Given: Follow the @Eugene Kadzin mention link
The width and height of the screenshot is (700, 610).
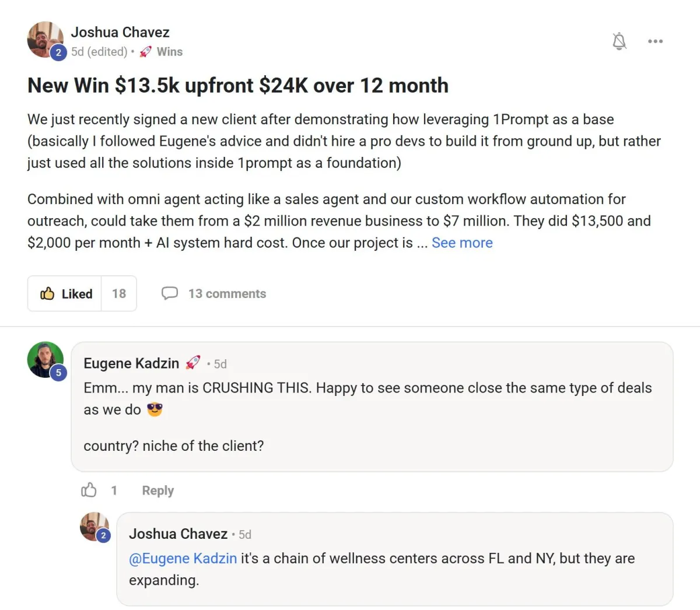Looking at the screenshot, I should 183,558.
